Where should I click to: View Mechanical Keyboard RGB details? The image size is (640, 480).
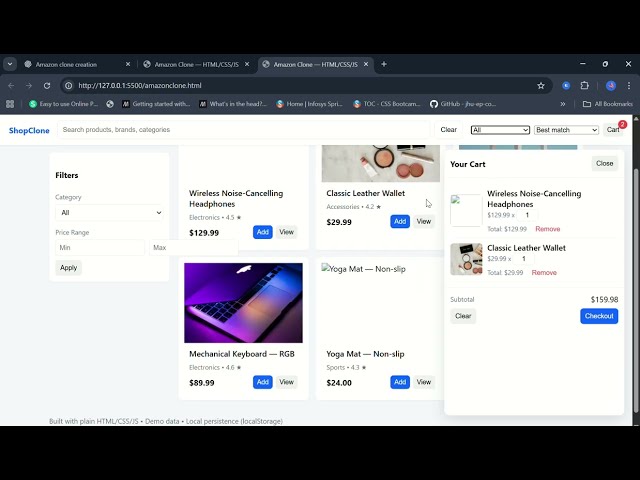287,382
